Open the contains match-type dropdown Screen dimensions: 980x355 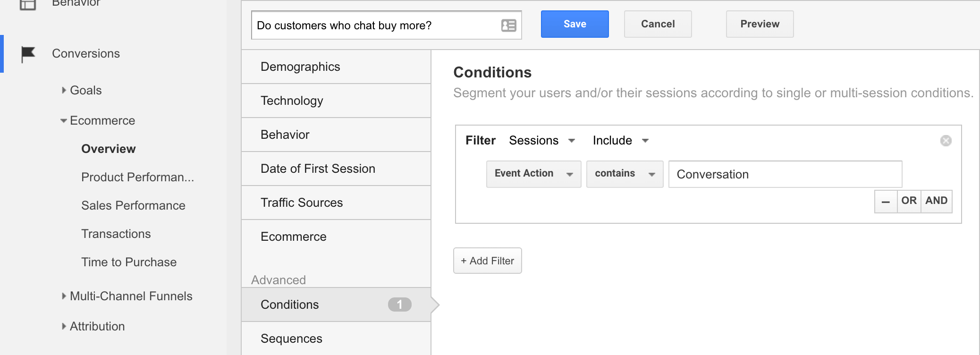[x=624, y=174]
